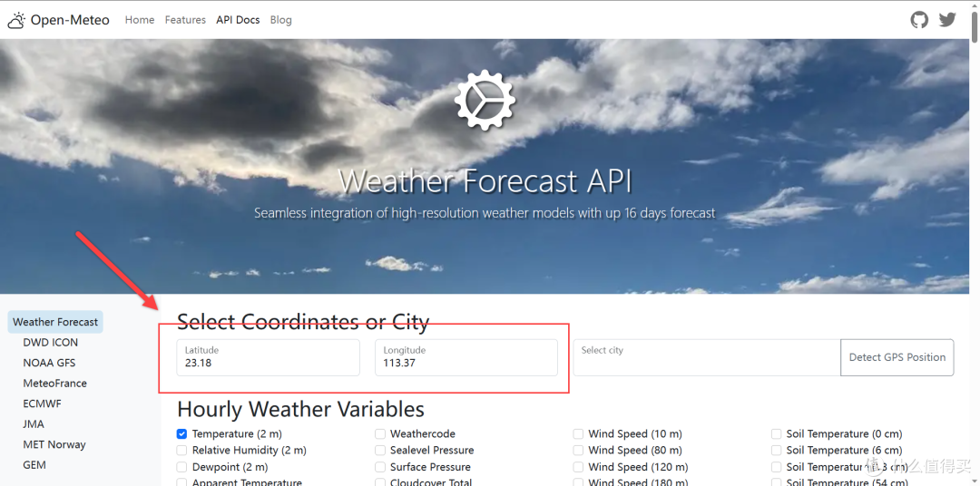980x486 pixels.
Task: Enable the Relative Humidity (2 m) checkbox
Action: point(182,451)
